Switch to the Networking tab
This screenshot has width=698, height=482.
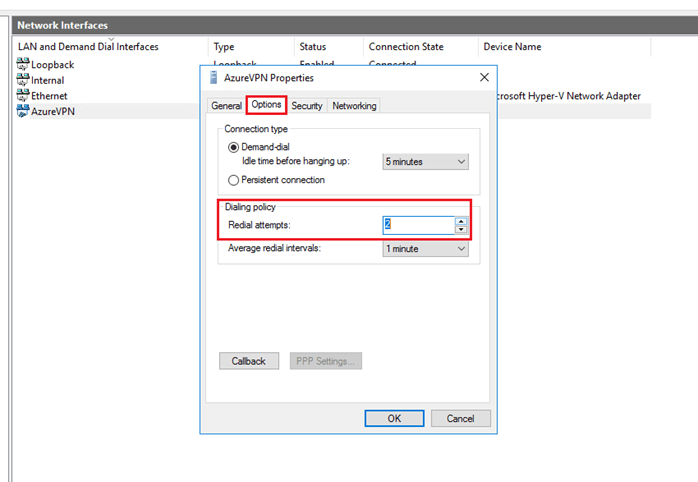[x=354, y=106]
